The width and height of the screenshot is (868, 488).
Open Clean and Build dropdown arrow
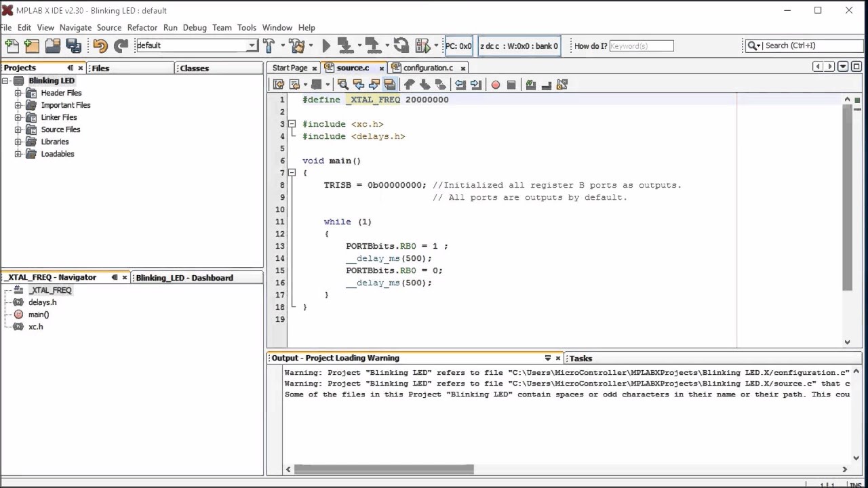(x=311, y=45)
